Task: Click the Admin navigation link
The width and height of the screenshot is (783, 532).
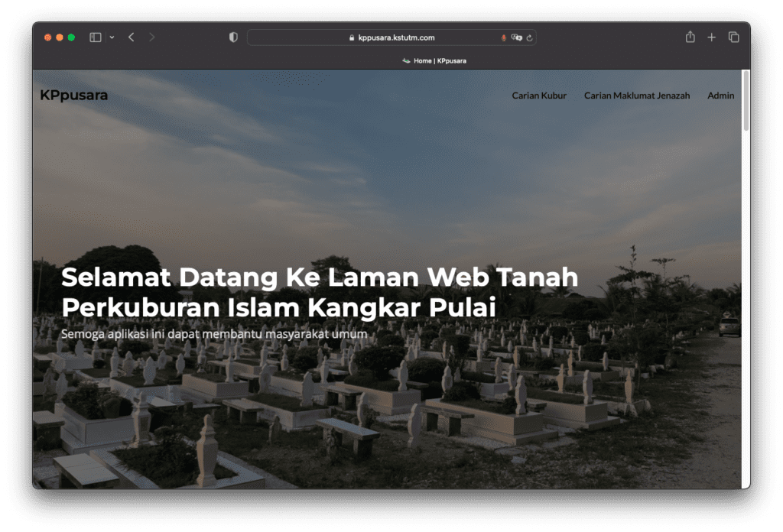Action: [720, 95]
